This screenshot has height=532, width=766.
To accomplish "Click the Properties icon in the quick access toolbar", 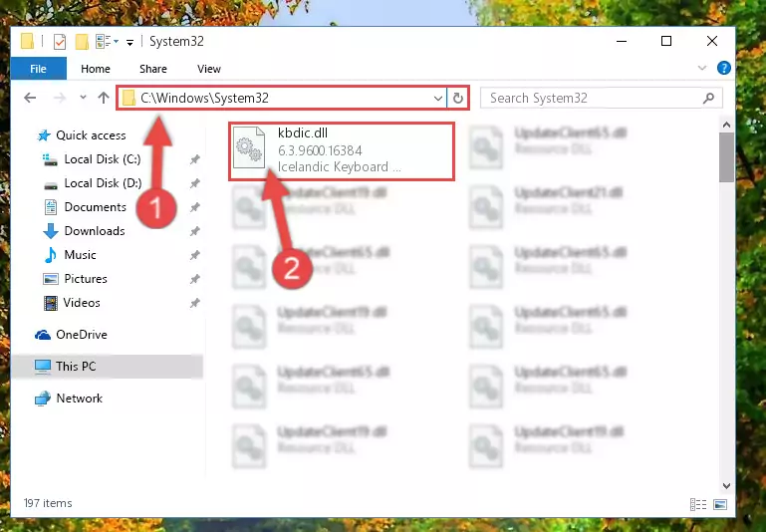I will tap(60, 42).
